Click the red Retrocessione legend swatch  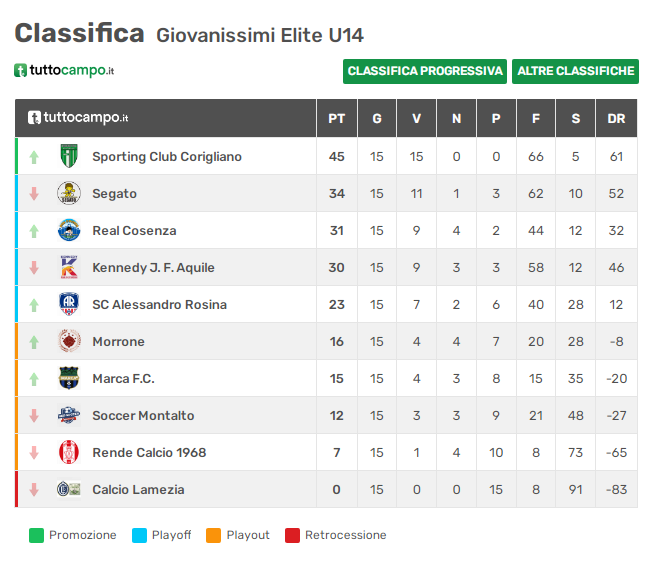[292, 535]
